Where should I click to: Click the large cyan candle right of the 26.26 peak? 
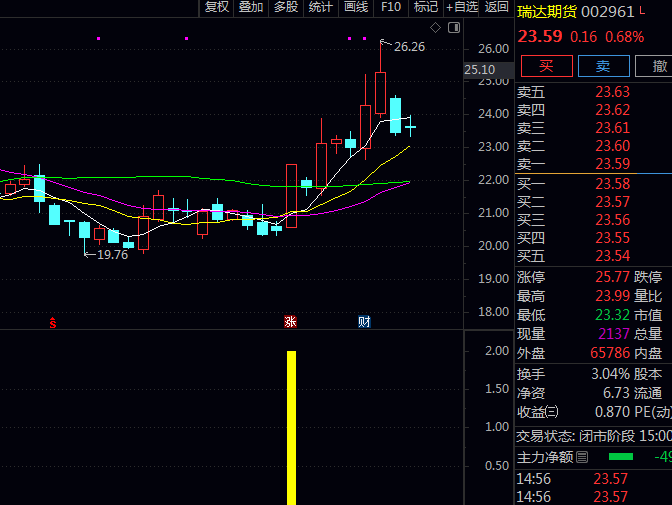coord(396,115)
